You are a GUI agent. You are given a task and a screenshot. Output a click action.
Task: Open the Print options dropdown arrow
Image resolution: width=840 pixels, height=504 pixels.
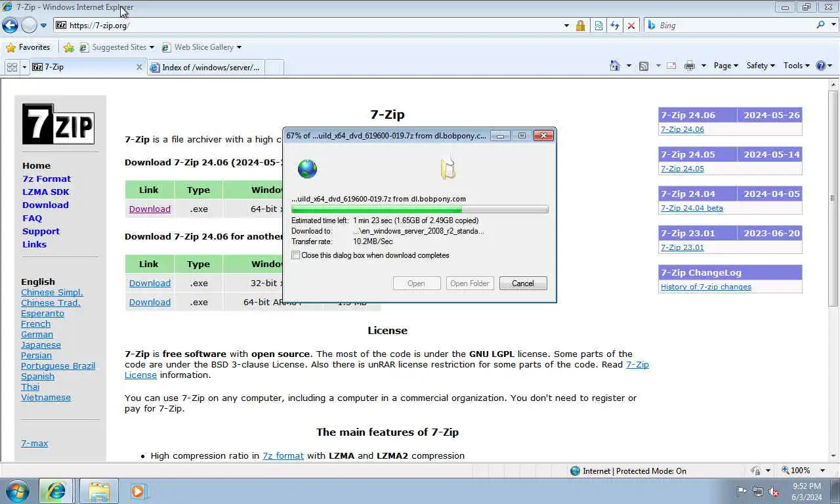[703, 66]
